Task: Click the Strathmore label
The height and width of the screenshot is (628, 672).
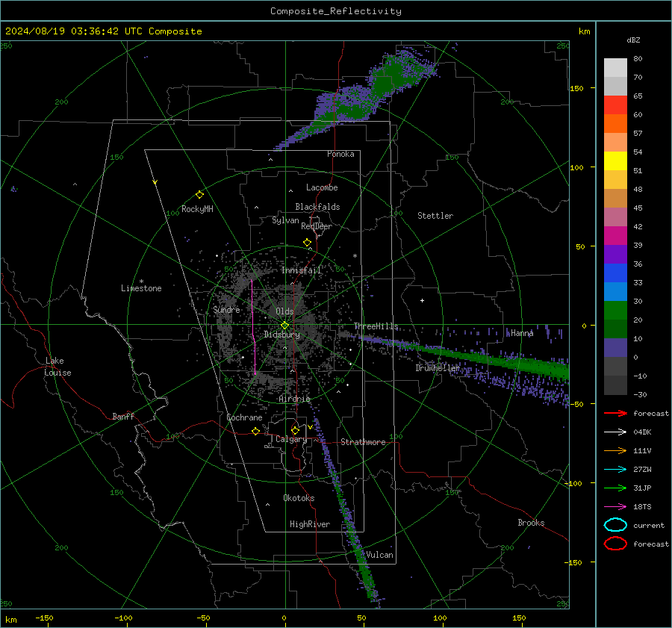Action: (363, 442)
